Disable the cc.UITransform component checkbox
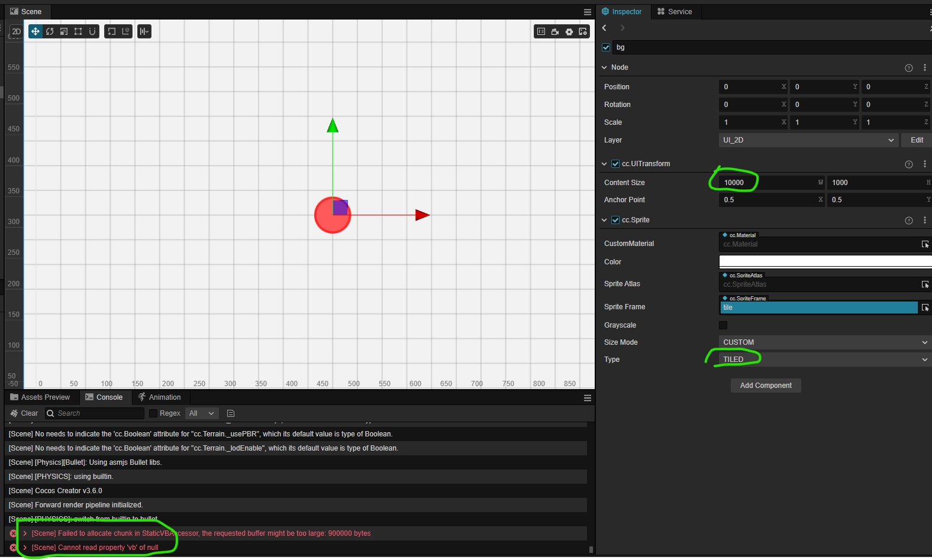Image resolution: width=932 pixels, height=560 pixels. click(615, 164)
